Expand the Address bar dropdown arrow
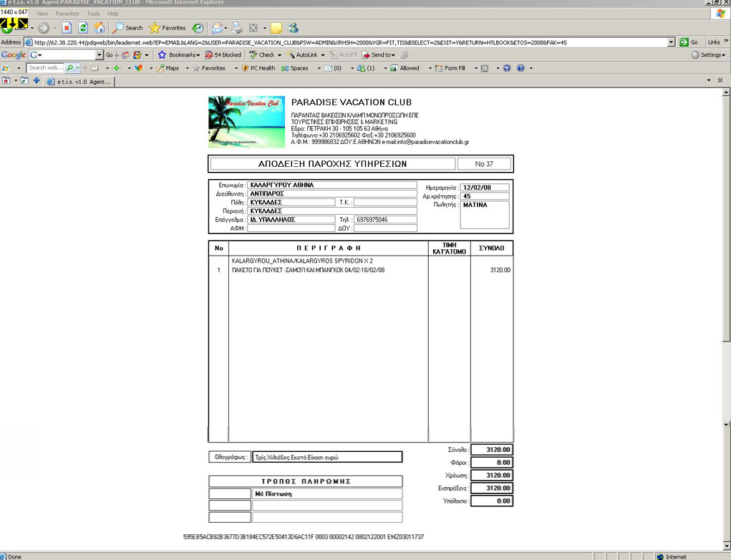Image resolution: width=731 pixels, height=560 pixels. pos(671,42)
